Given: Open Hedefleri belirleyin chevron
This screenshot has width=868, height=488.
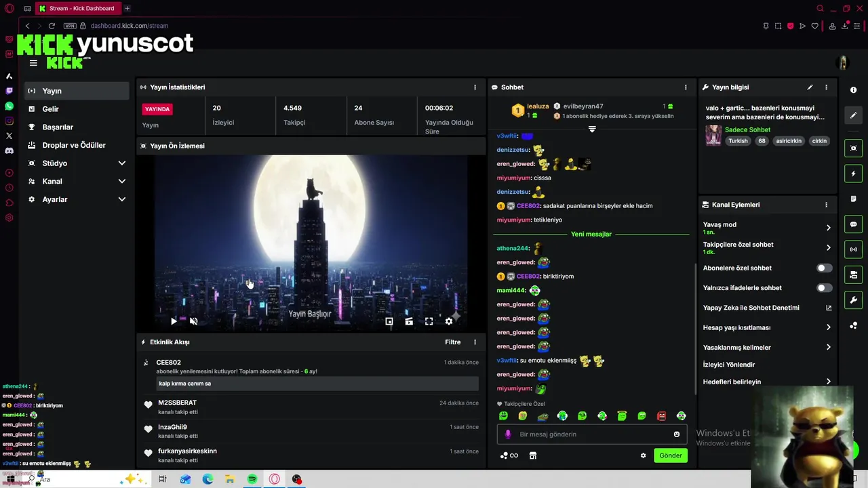Looking at the screenshot, I should click(x=828, y=382).
